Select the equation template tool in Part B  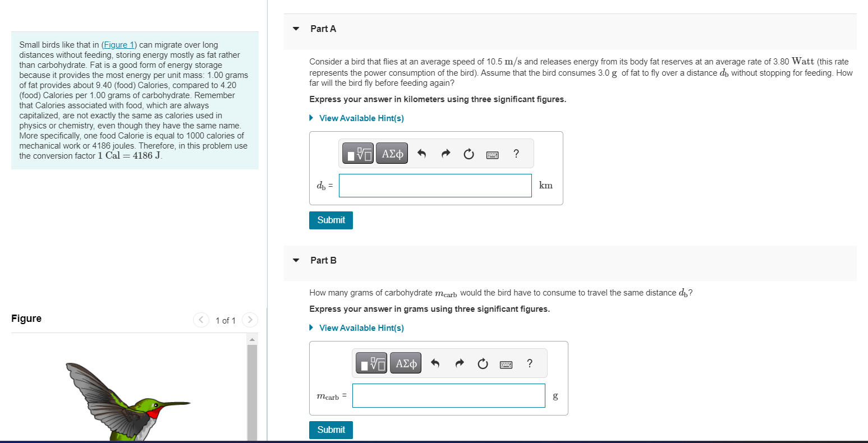click(371, 363)
